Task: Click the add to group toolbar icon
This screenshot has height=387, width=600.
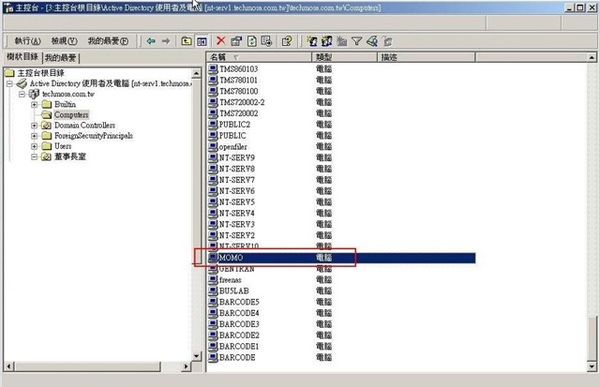Action: click(x=387, y=41)
